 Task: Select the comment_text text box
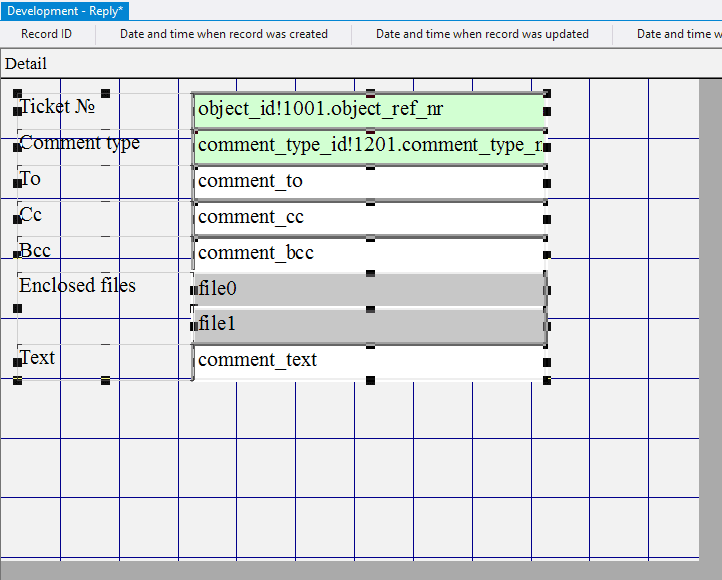pos(369,361)
